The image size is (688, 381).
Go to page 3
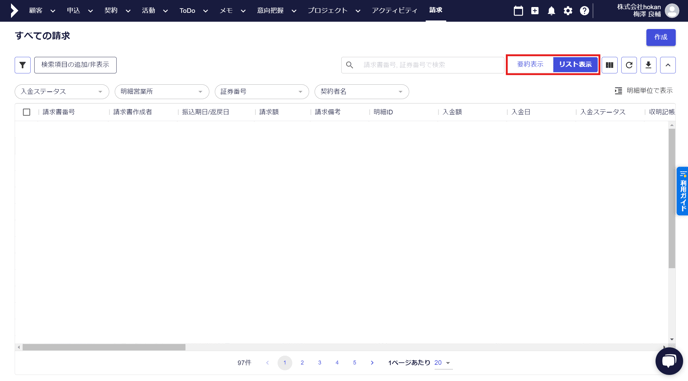[x=319, y=363]
